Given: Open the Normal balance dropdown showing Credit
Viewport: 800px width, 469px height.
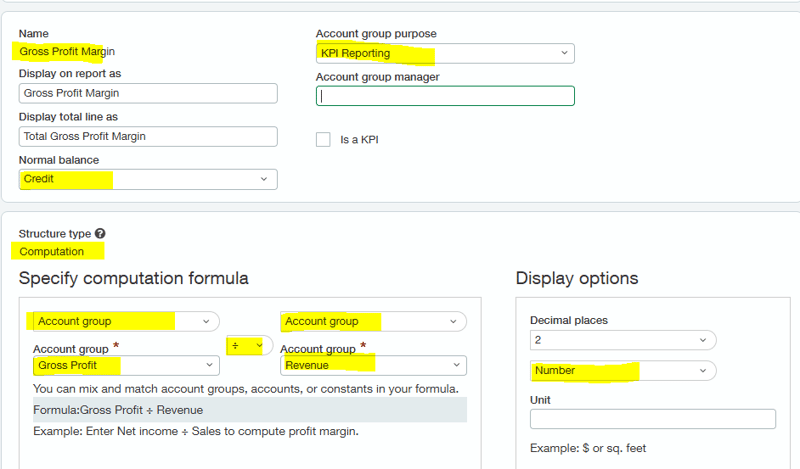Looking at the screenshot, I should [x=147, y=179].
